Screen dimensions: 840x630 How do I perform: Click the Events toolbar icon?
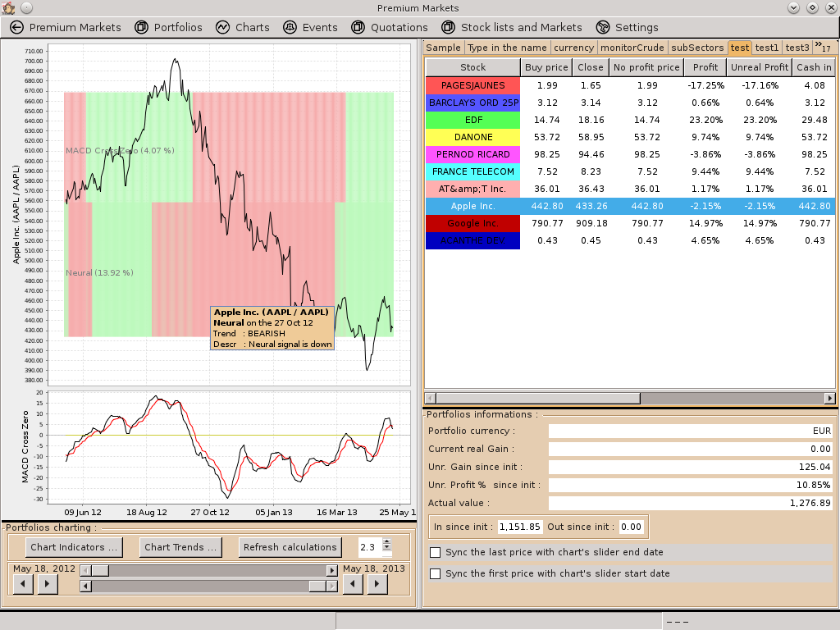click(x=290, y=27)
